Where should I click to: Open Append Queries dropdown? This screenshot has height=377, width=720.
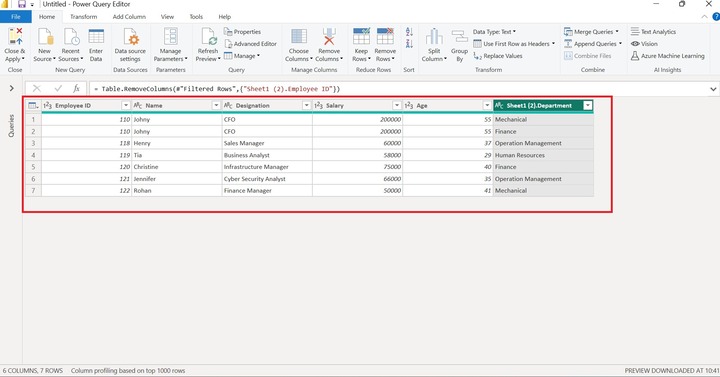pos(593,44)
